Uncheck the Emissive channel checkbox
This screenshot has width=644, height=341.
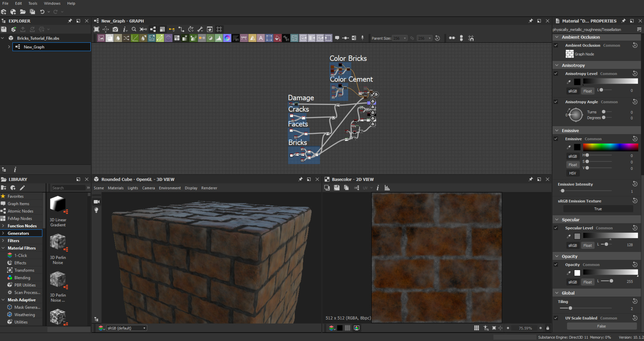(x=556, y=139)
